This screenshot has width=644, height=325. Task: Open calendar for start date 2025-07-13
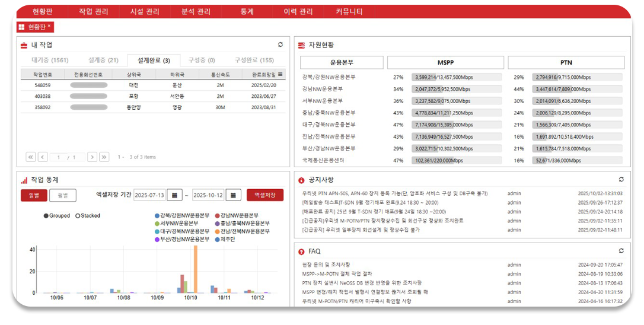click(x=174, y=195)
